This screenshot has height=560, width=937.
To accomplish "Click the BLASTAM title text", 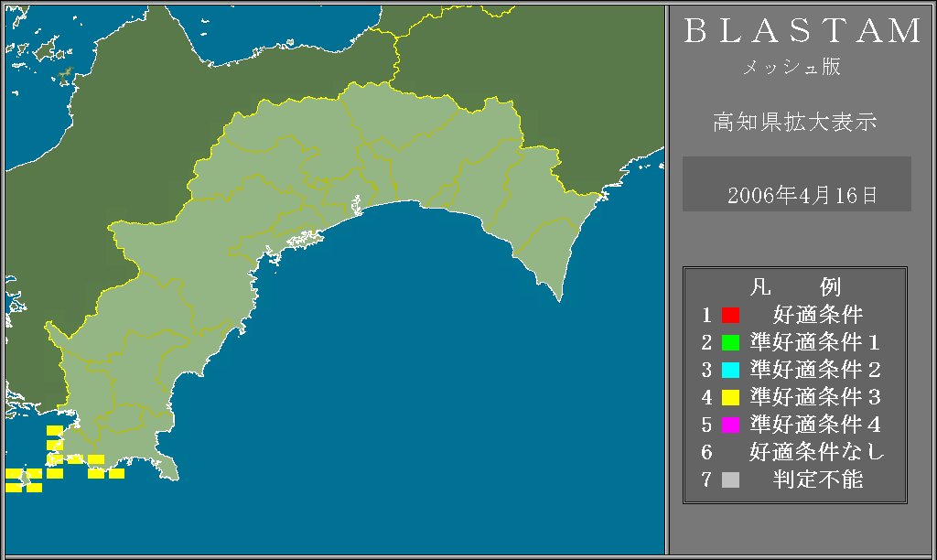I will coord(802,30).
